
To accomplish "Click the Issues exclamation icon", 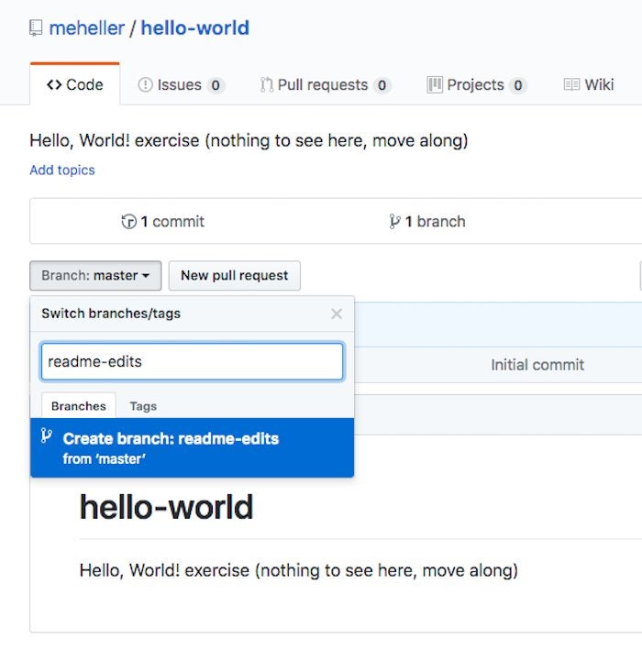I will coord(145,84).
